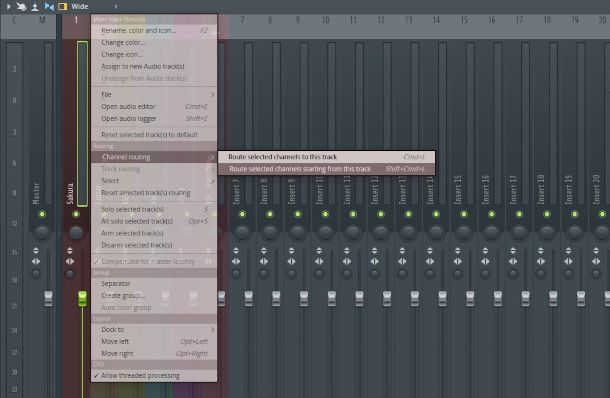This screenshot has width=610, height=398.
Task: Click the Sakura track volume fader
Action: (x=82, y=298)
